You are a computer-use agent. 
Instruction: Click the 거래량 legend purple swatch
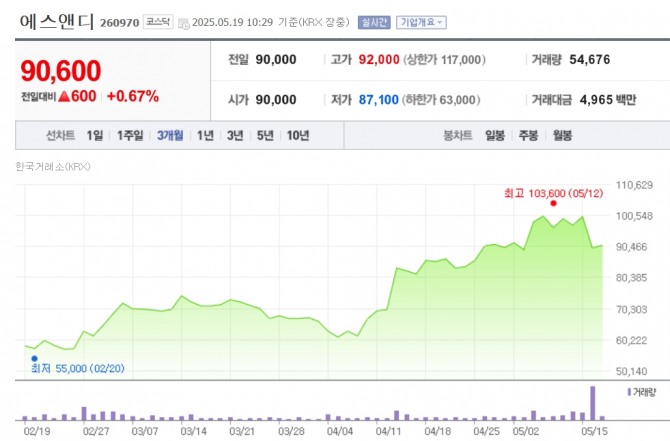click(x=629, y=393)
